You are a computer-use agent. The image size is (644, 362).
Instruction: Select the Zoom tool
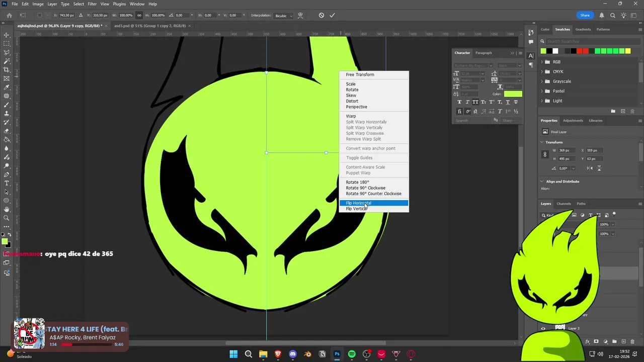click(x=7, y=218)
